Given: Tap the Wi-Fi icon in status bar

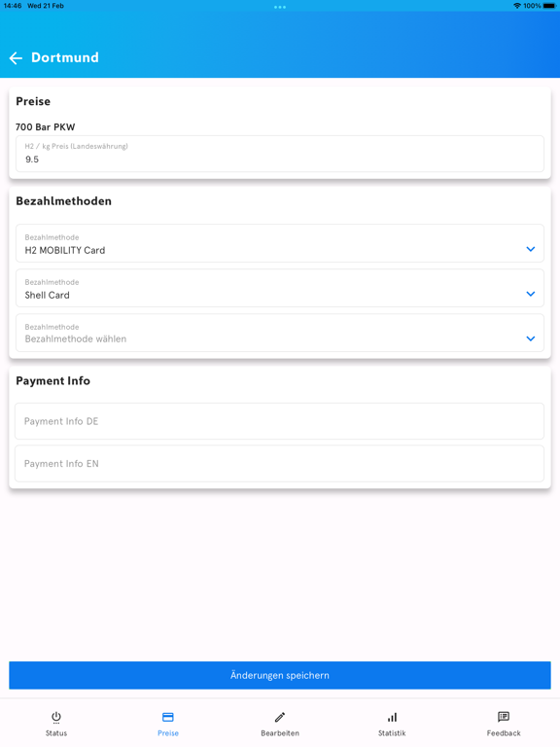Looking at the screenshot, I should pyautogui.click(x=517, y=6).
